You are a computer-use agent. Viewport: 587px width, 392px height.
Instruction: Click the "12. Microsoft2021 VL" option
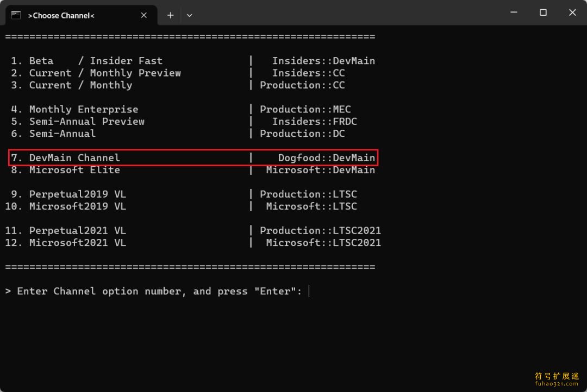tap(66, 243)
